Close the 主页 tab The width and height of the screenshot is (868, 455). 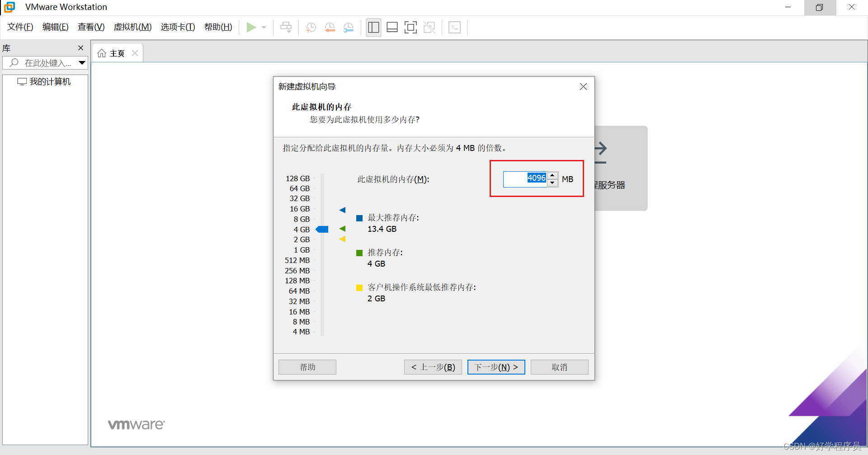point(135,53)
